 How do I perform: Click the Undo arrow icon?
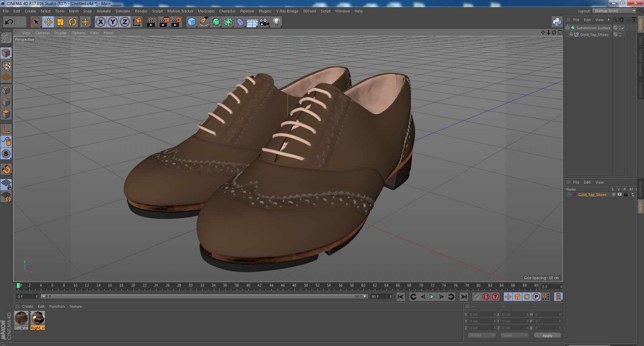(x=9, y=22)
